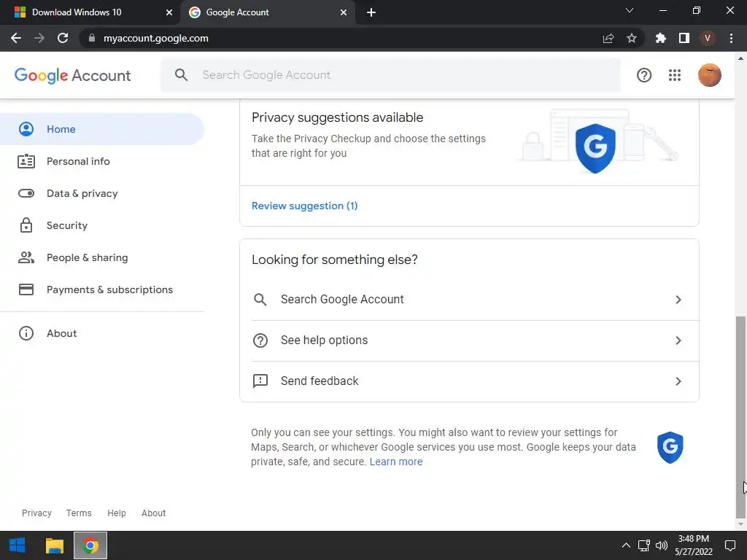Expand the Search Google Account row chevron
The height and width of the screenshot is (560, 747).
[678, 300]
